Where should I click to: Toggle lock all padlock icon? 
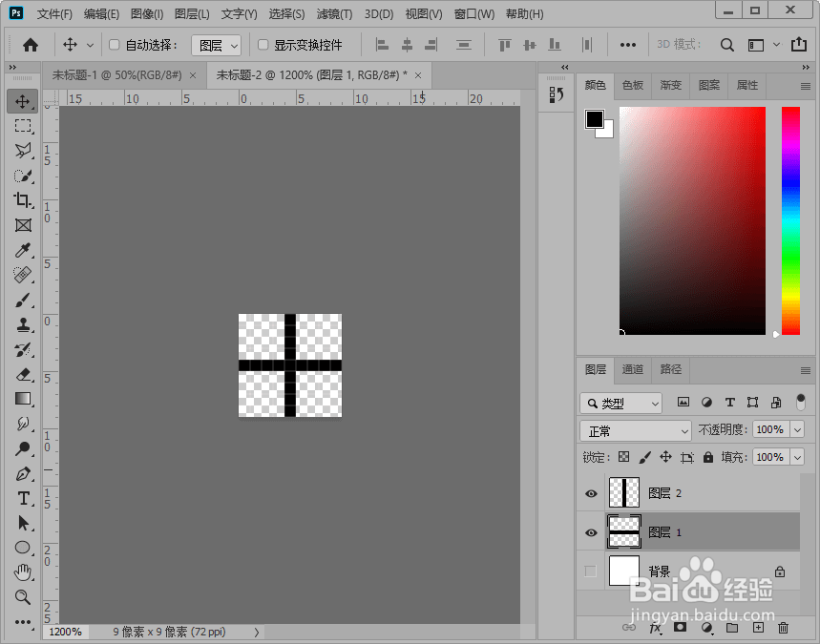708,457
